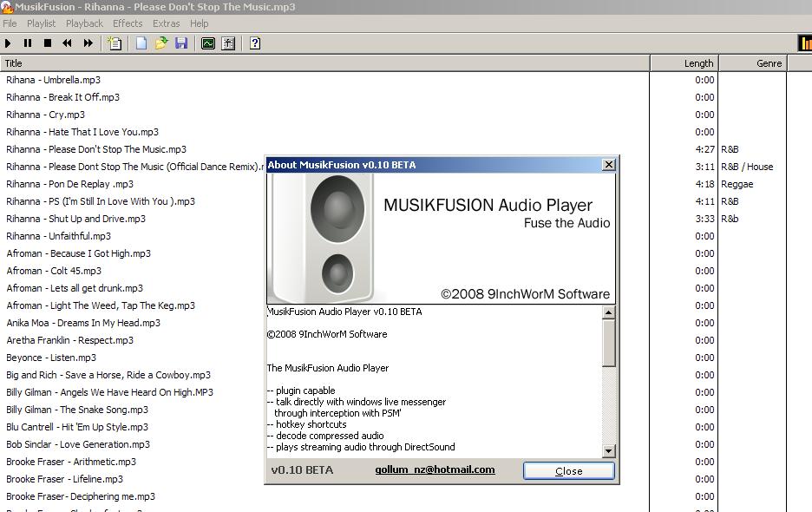Click the 'R&b' genre cell with lowercase b
The image size is (812, 512).
coord(730,219)
